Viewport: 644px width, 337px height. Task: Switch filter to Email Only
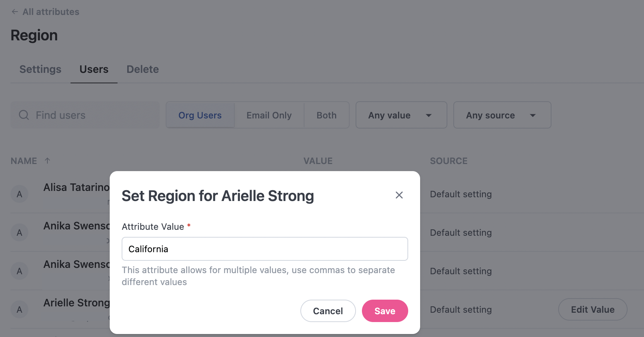269,115
